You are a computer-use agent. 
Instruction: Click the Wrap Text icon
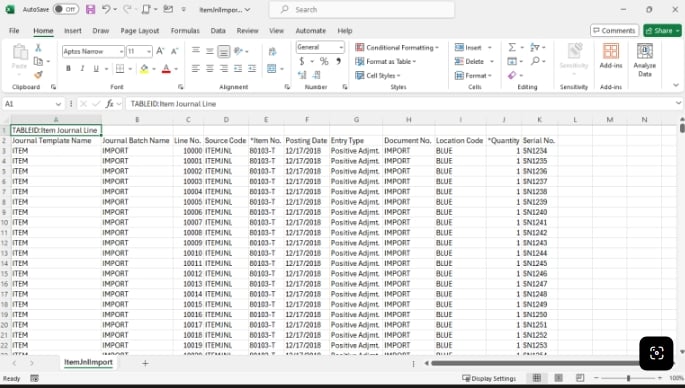(x=272, y=52)
